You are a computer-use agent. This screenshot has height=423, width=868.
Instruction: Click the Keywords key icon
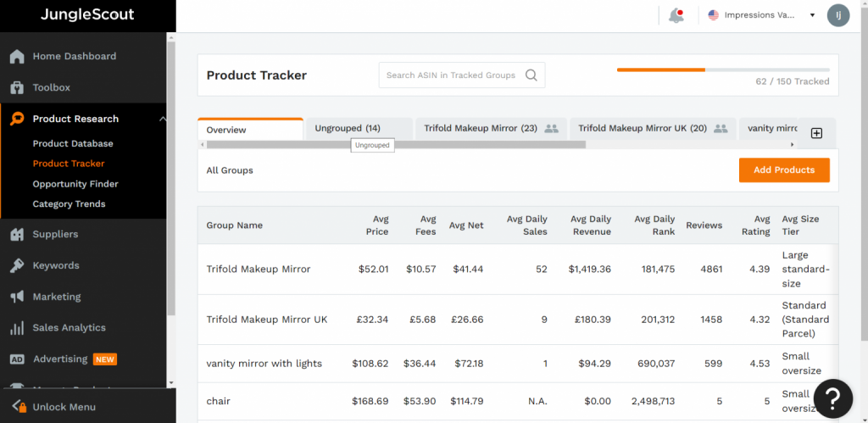[x=17, y=266]
